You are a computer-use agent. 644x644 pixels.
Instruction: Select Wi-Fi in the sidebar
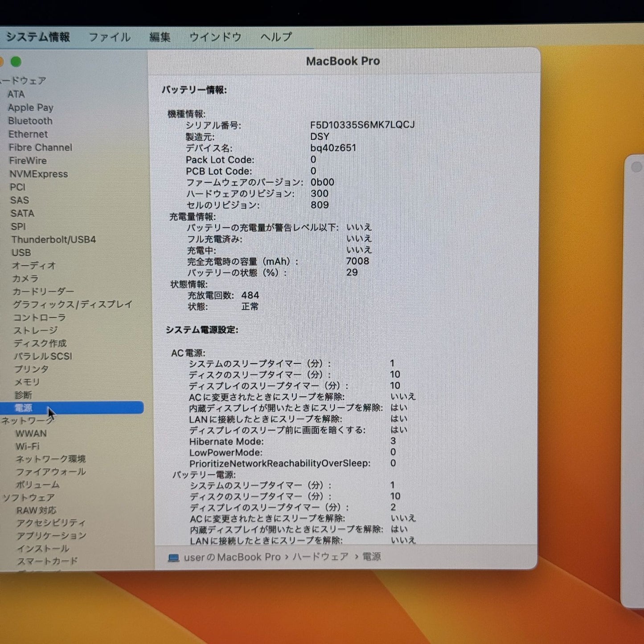click(x=28, y=446)
